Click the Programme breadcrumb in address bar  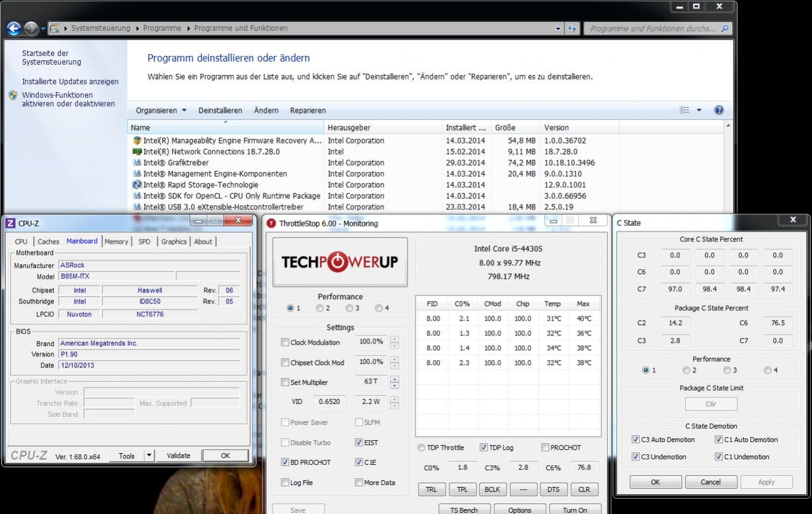163,28
